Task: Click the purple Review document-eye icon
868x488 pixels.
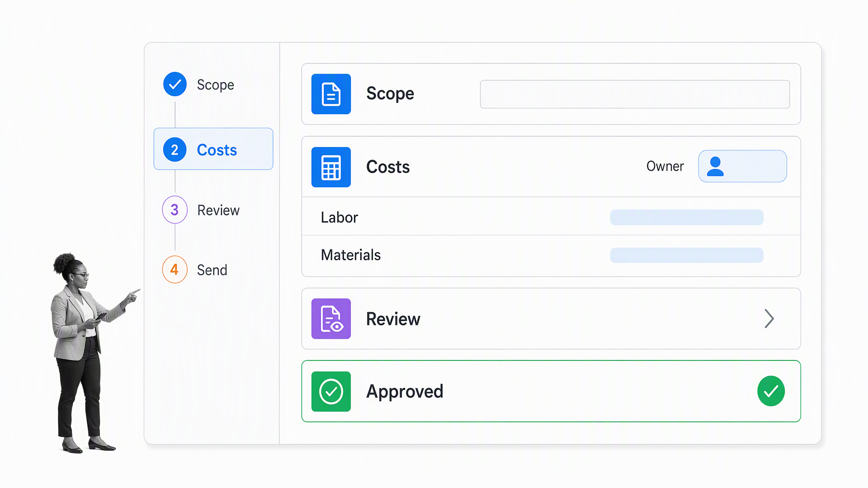Action: pyautogui.click(x=331, y=319)
